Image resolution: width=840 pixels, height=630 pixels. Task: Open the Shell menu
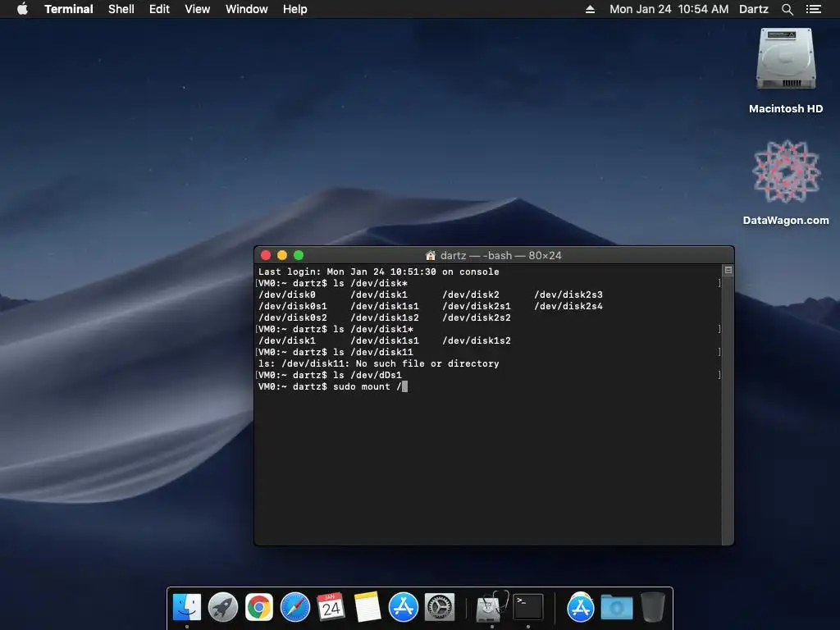pos(121,9)
